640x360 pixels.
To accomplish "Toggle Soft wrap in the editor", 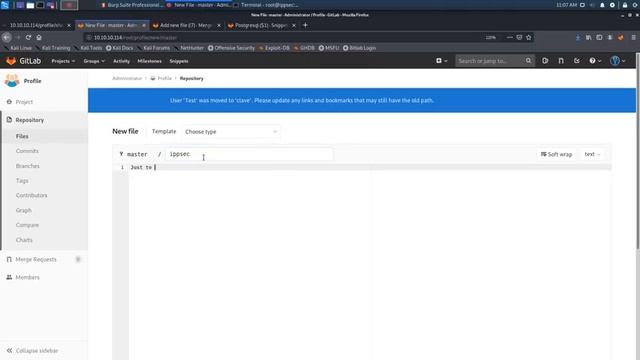I will 556,154.
